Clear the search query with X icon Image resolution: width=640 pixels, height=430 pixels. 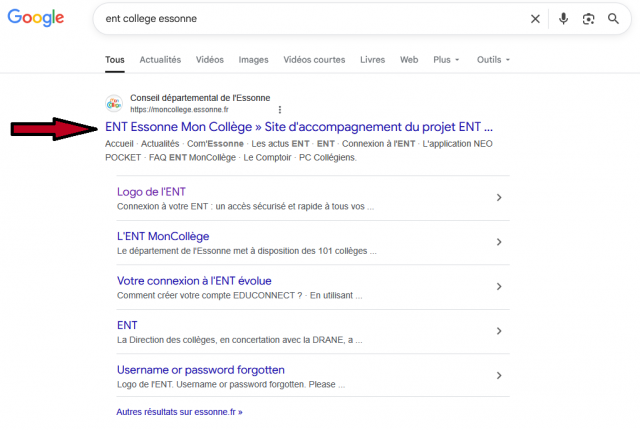pos(535,19)
